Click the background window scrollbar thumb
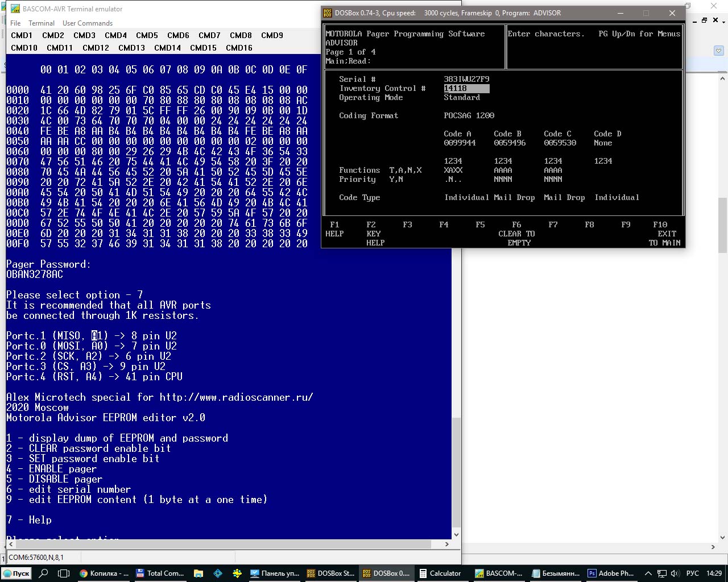 point(722,225)
